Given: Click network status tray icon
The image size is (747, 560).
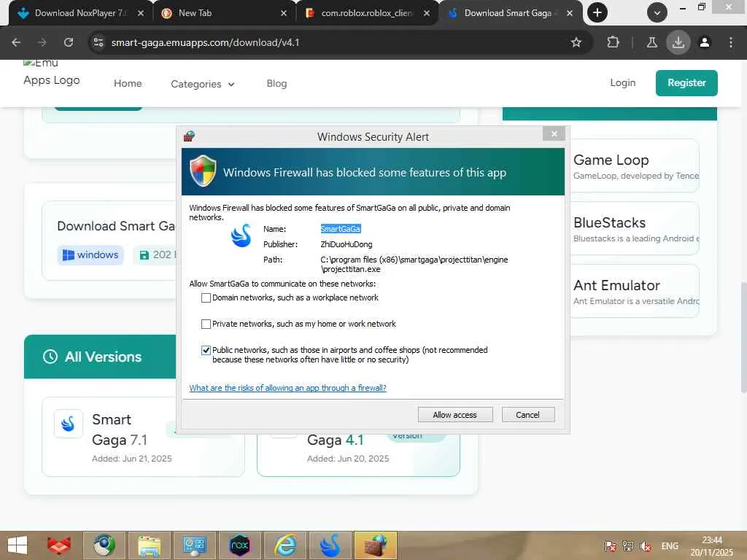Looking at the screenshot, I should point(628,545).
